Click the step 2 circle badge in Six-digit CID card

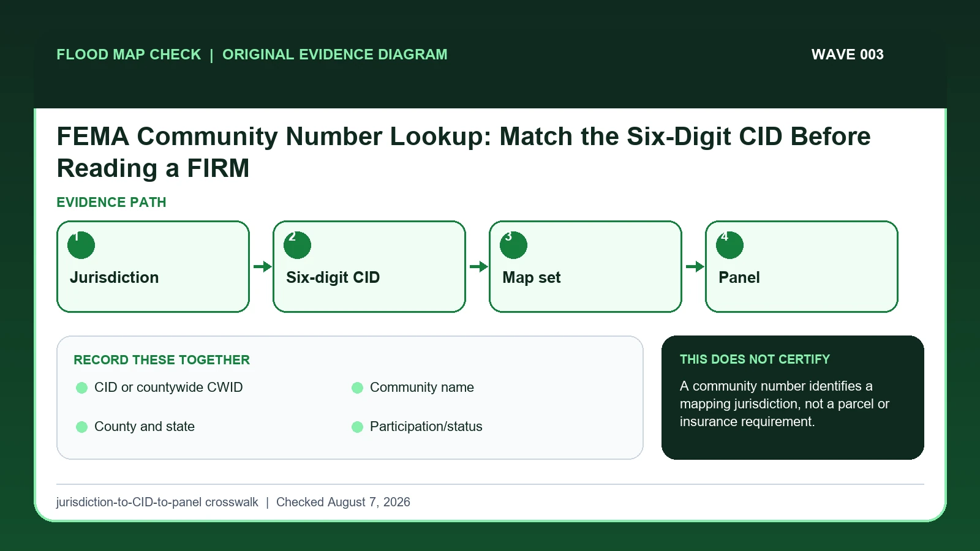297,245
